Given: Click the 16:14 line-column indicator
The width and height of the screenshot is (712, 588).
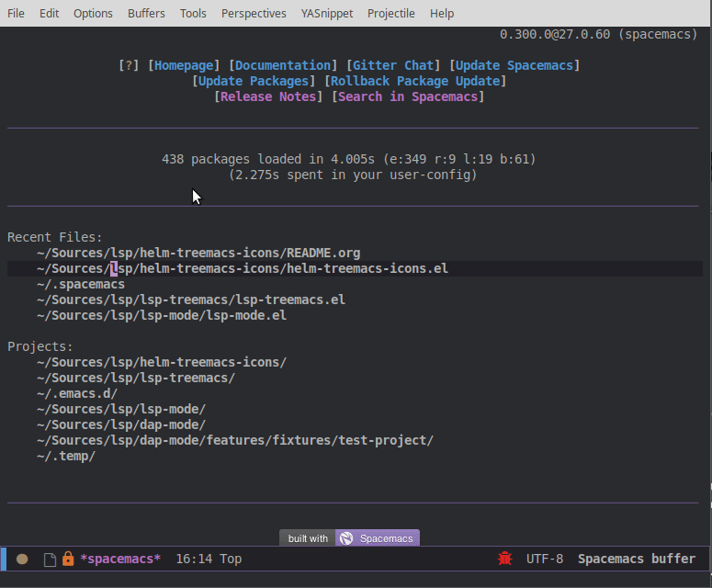Looking at the screenshot, I should (194, 559).
